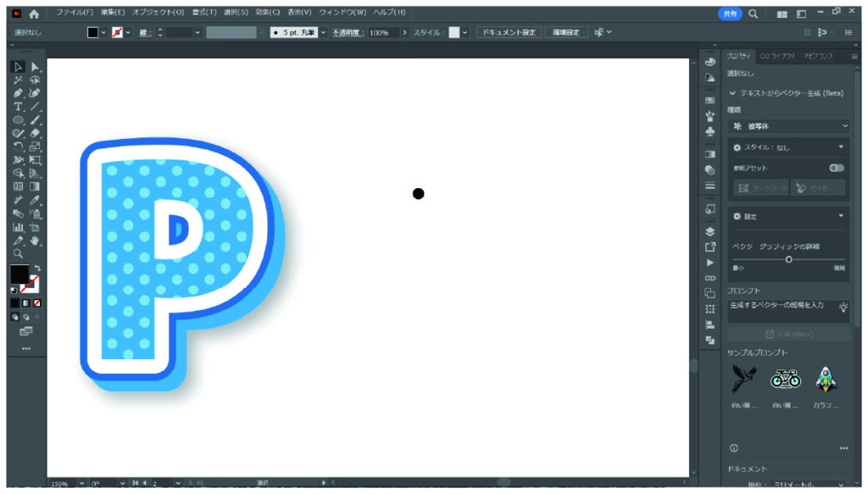Click the スタイル swatch in control bar
The image size is (868, 494).
[x=454, y=33]
